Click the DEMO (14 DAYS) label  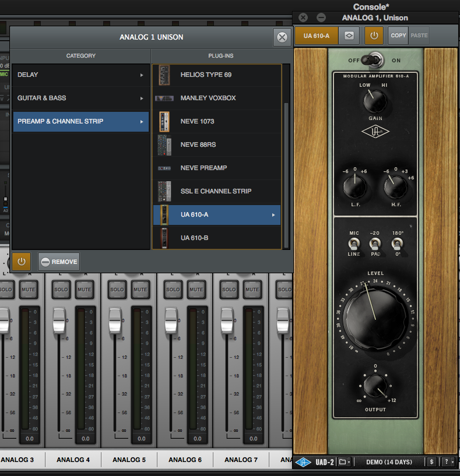(389, 462)
